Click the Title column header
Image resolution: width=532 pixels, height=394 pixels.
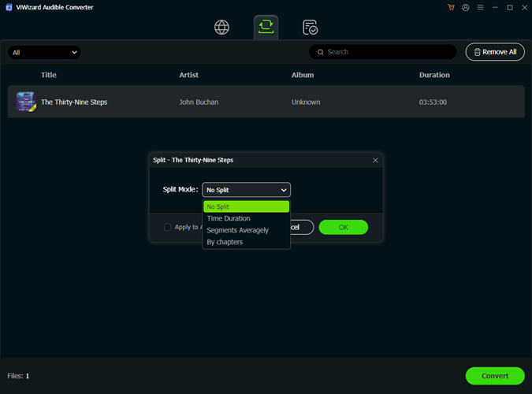pos(49,75)
